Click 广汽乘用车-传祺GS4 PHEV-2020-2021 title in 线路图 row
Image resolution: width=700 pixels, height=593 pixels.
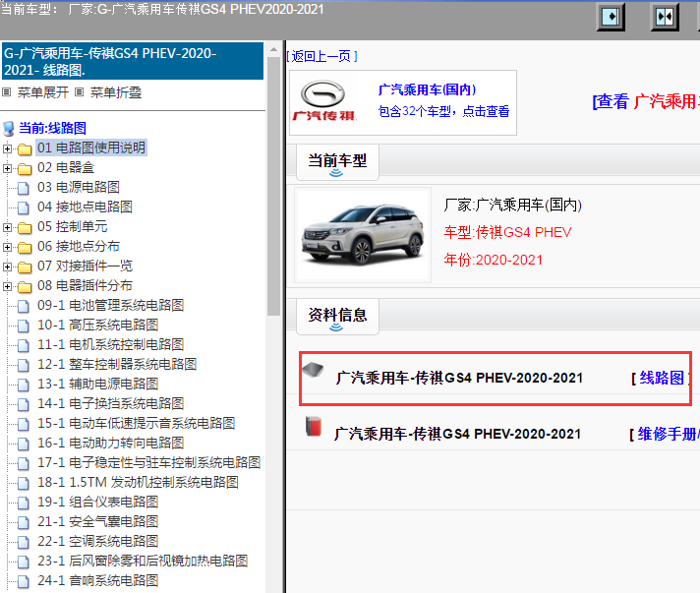pyautogui.click(x=459, y=378)
